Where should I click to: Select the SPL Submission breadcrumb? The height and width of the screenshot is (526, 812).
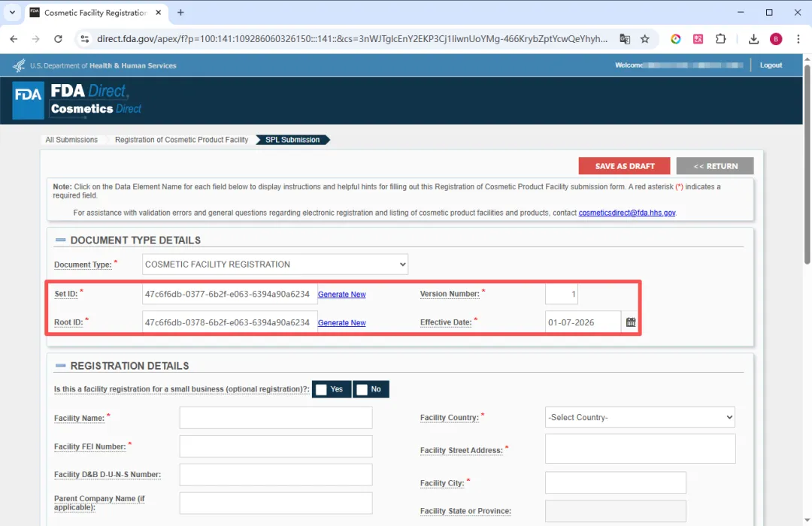292,140
